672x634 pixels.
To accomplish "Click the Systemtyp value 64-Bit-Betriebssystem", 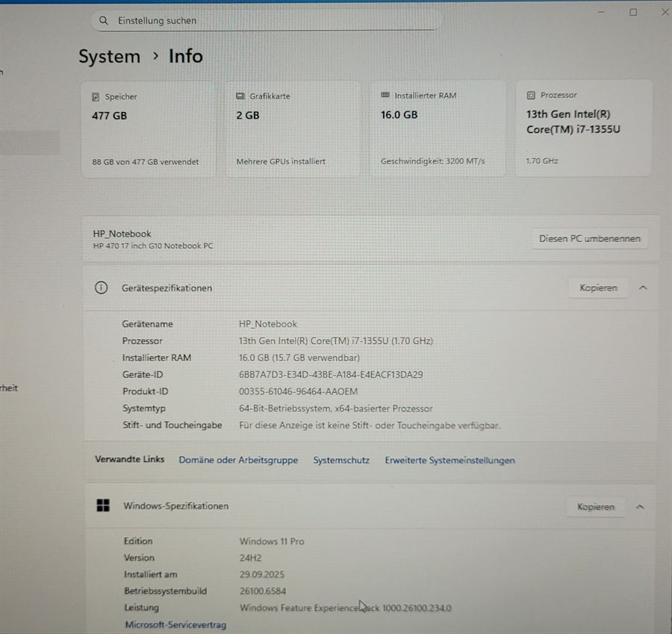I will [x=335, y=408].
